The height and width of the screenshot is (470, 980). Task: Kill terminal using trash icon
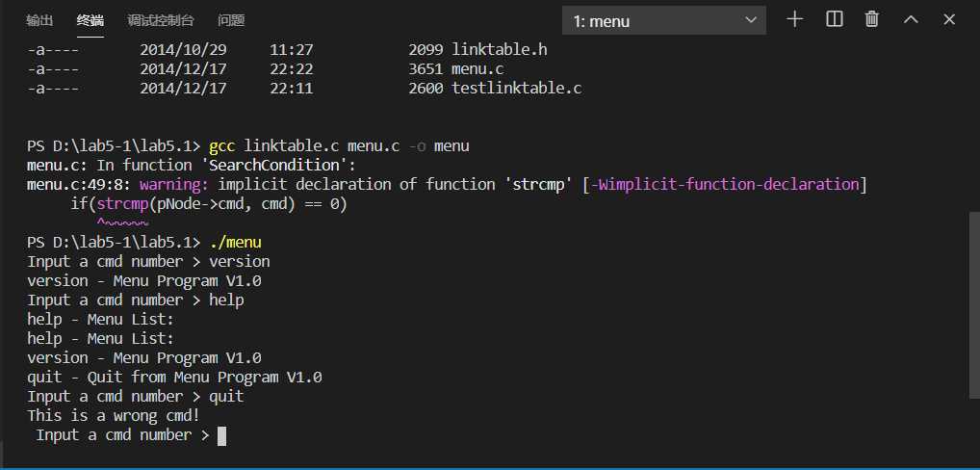click(x=872, y=19)
